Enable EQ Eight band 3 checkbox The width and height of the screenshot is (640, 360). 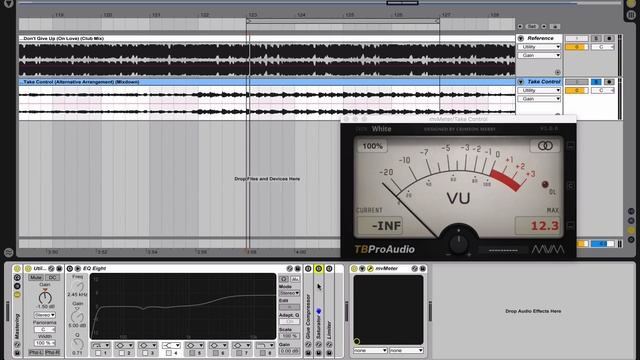[x=145, y=353]
